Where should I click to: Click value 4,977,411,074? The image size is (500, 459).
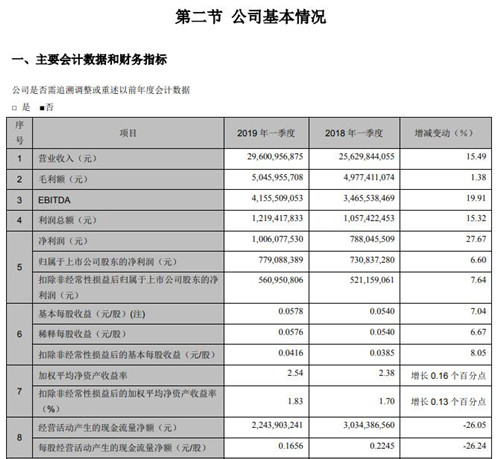369,177
